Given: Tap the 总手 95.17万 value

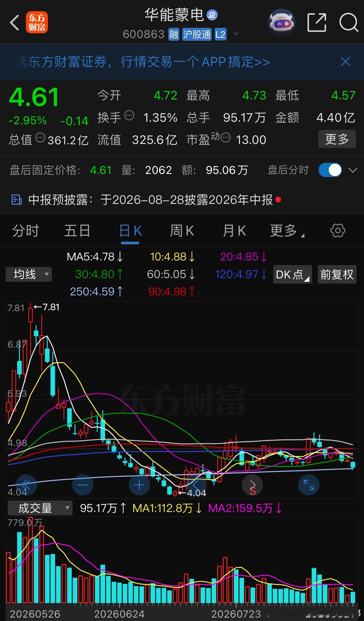Looking at the screenshot, I should 245,118.
